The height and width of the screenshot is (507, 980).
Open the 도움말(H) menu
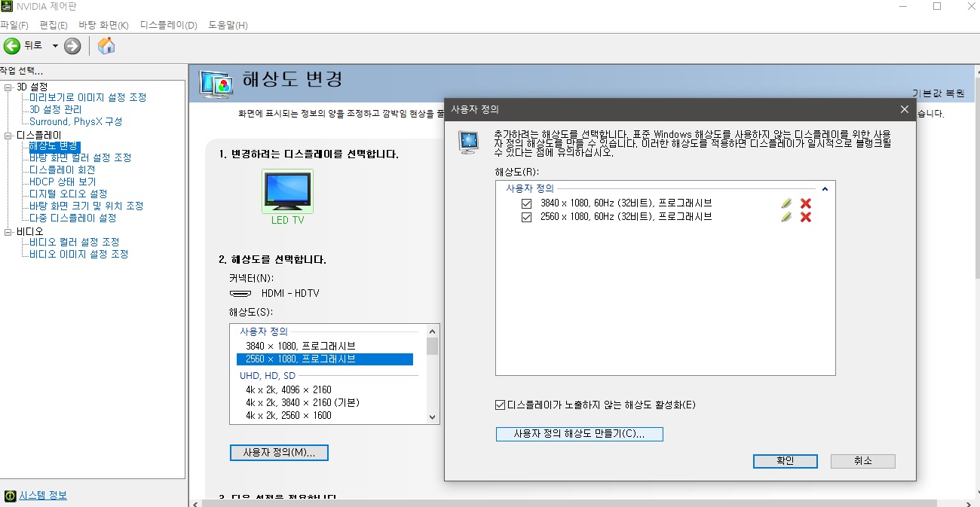point(228,26)
